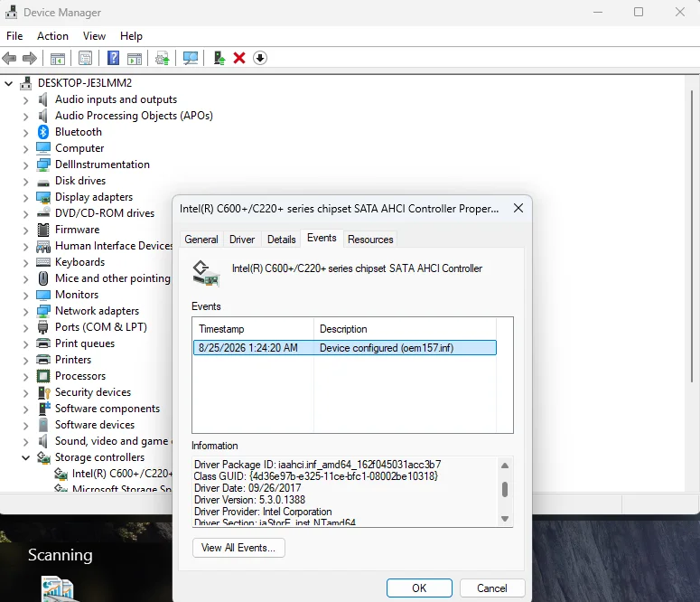The image size is (700, 602).
Task: Click the DESKTOP-JE3LMM2 computer icon
Action: (x=26, y=83)
